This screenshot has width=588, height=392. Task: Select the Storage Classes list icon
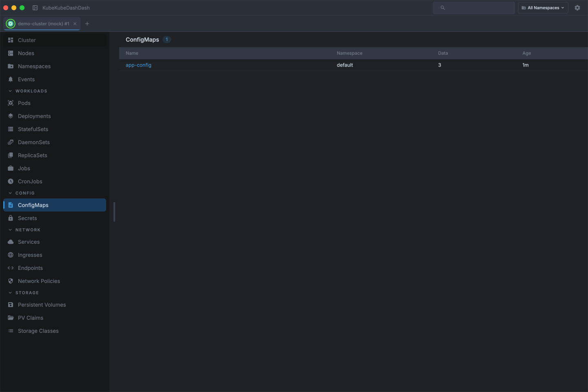(11, 331)
